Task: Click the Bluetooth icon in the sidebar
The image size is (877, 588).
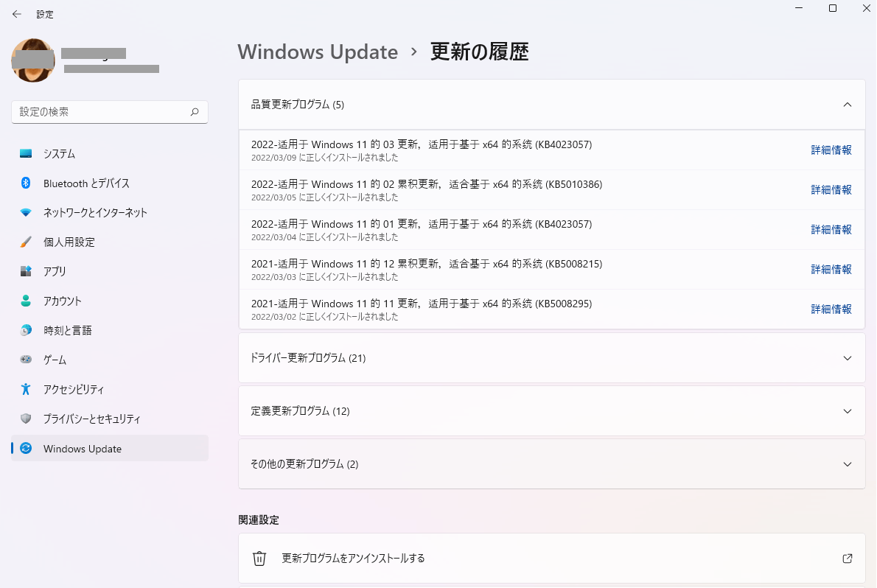Action: pos(26,183)
